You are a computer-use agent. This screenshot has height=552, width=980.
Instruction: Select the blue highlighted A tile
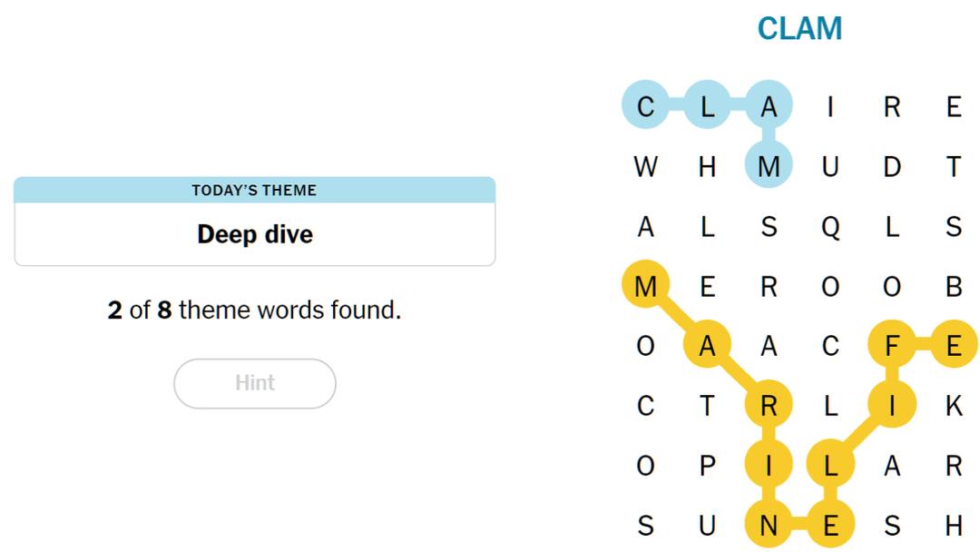coord(769,107)
